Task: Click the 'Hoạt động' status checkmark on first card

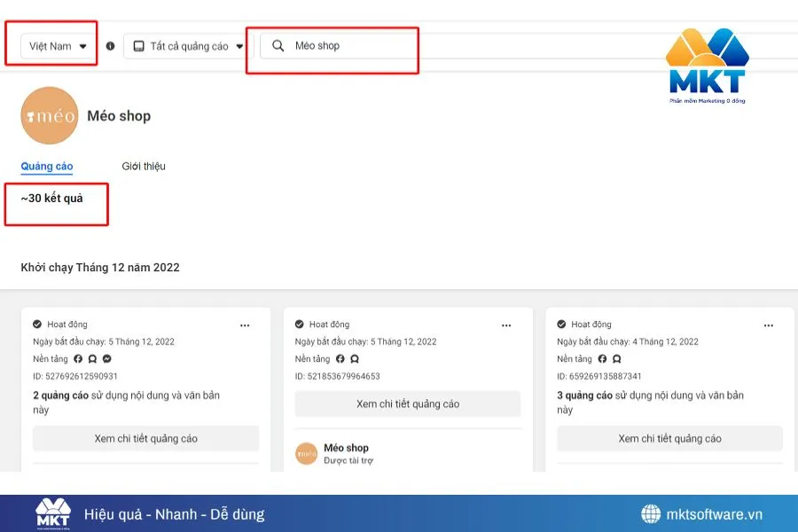Action: (37, 325)
